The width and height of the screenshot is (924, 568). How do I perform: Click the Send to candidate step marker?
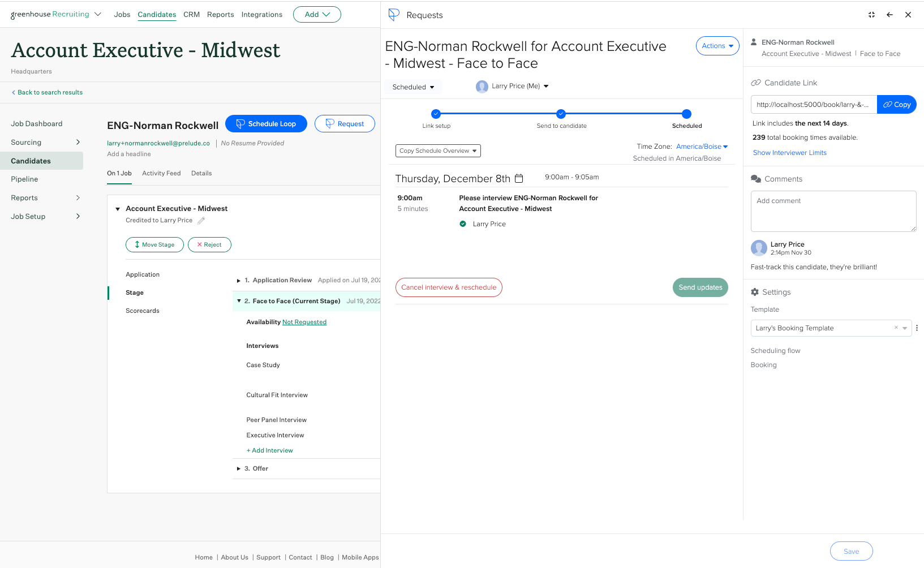[561, 114]
